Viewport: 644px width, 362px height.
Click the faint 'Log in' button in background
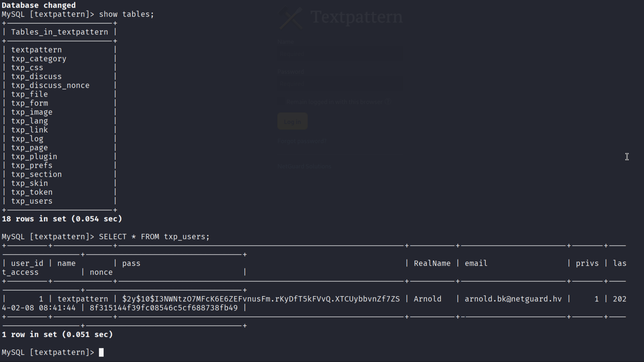[x=292, y=121]
